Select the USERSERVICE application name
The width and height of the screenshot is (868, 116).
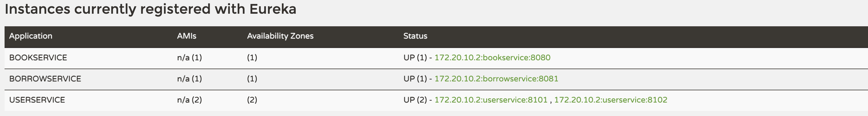coord(37,100)
